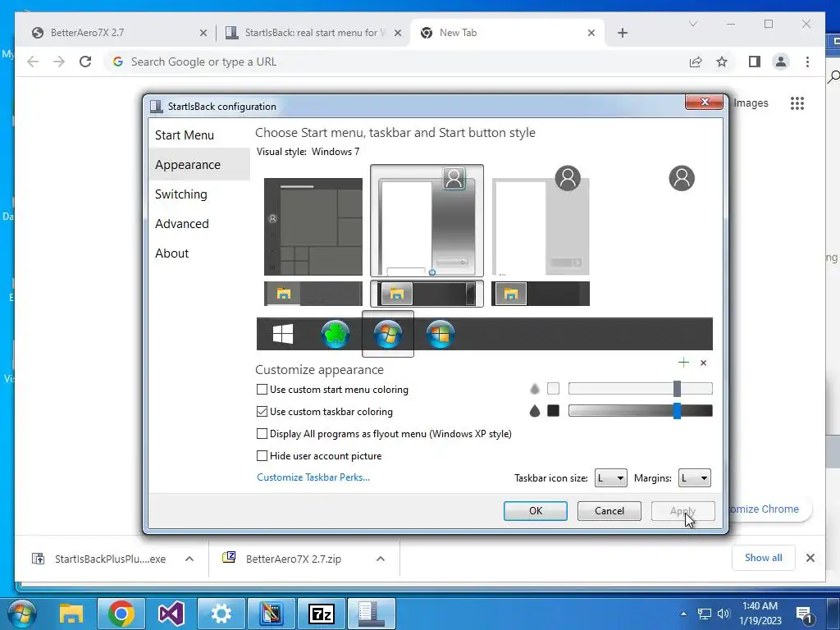Open the notification center icon
Image resolution: width=840 pixels, height=630 pixels.
click(x=804, y=614)
